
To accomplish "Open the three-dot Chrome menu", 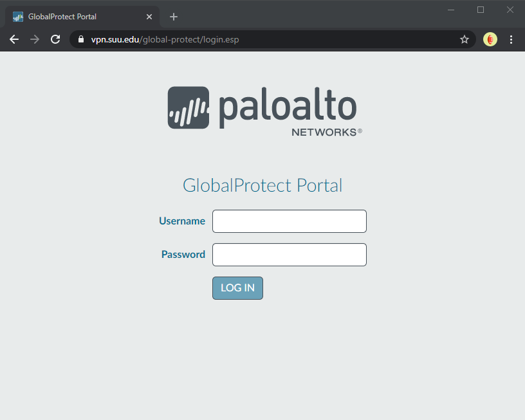I will (x=511, y=39).
